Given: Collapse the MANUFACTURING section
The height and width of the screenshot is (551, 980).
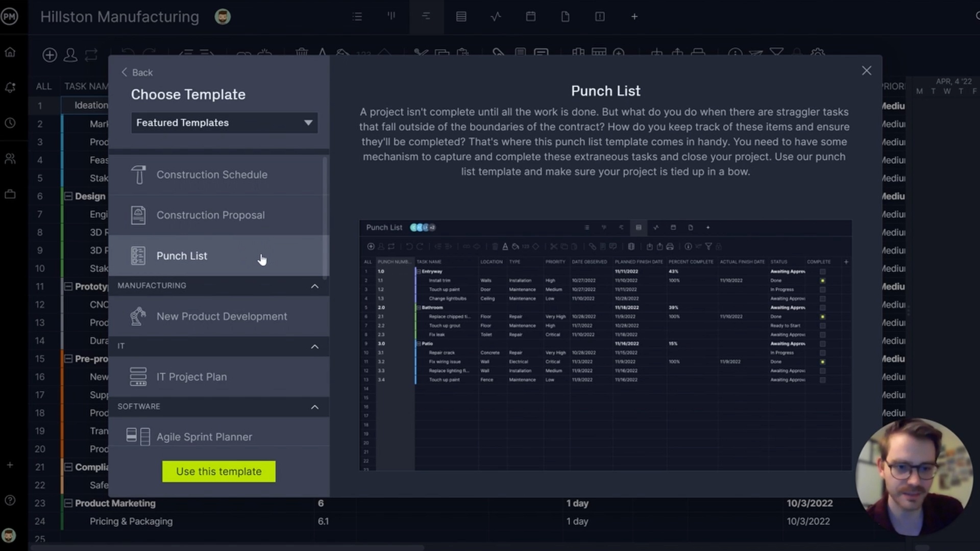Looking at the screenshot, I should coord(314,285).
